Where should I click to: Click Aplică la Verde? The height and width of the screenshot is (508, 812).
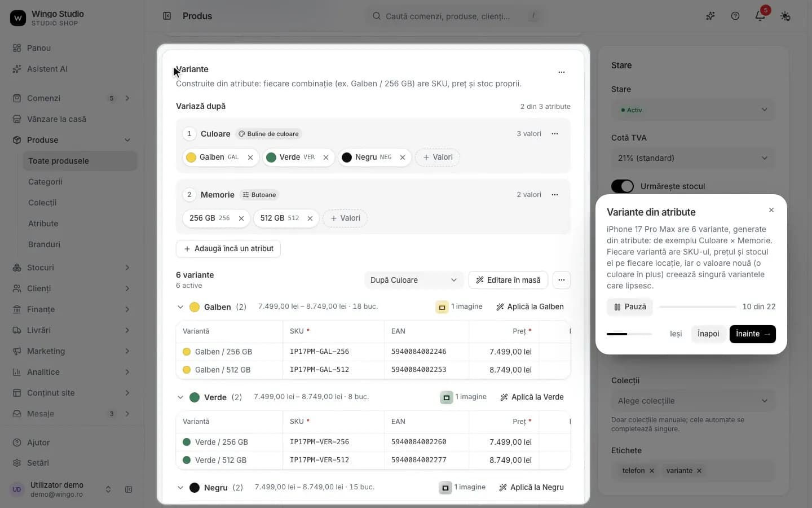(532, 397)
